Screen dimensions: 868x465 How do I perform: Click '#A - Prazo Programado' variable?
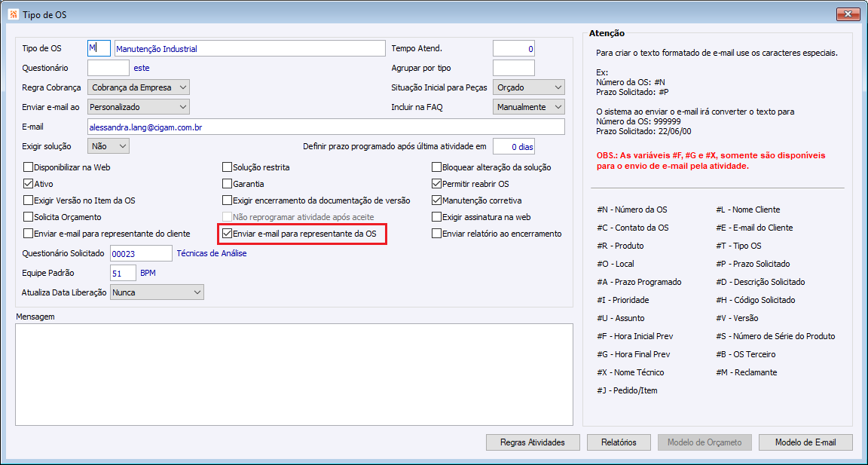(639, 282)
